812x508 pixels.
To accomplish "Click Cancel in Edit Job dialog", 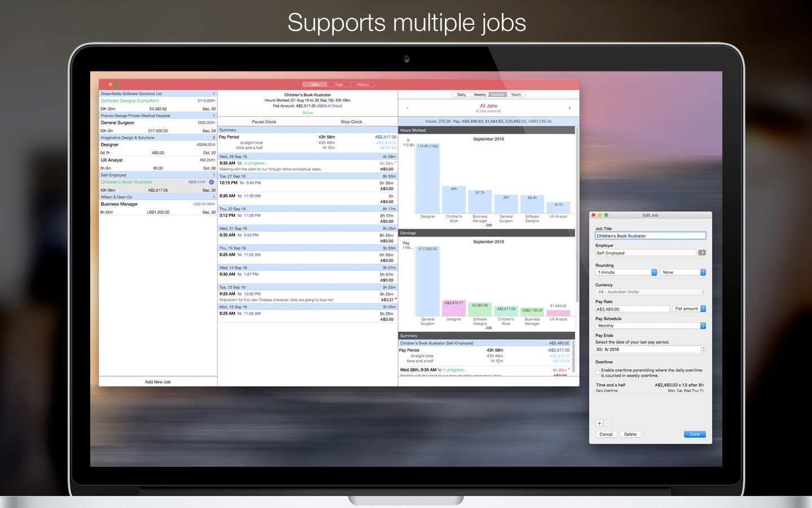I will pos(606,435).
